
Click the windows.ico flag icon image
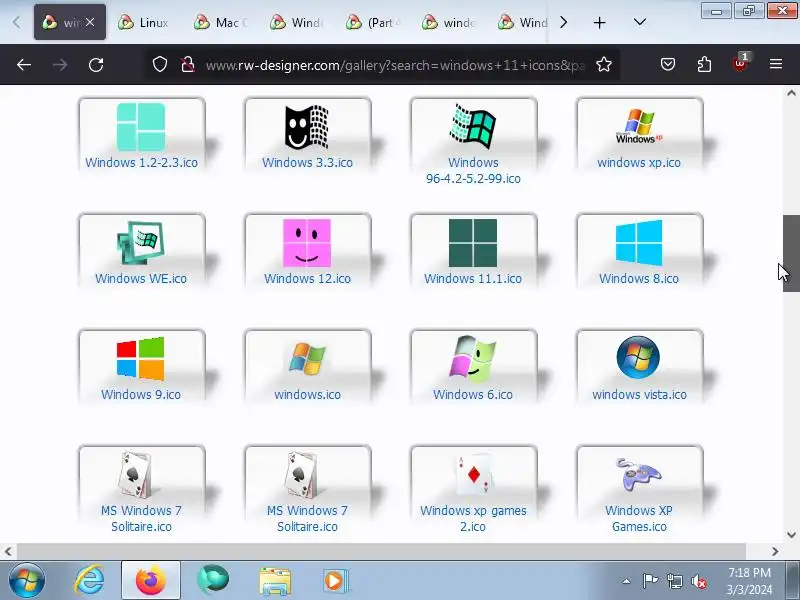pos(307,359)
